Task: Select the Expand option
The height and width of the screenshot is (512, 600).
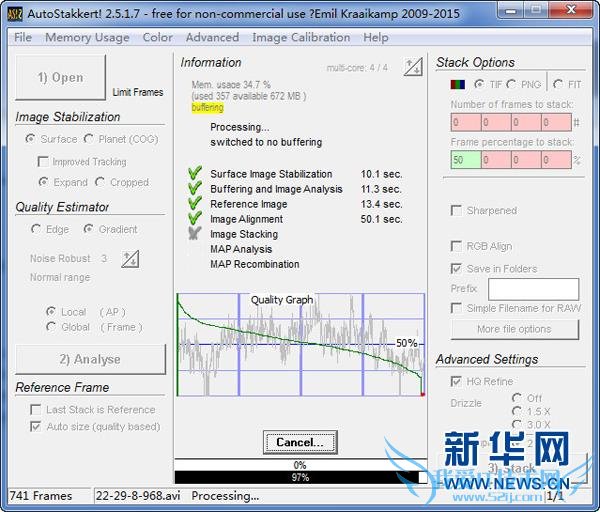Action: (x=63, y=182)
